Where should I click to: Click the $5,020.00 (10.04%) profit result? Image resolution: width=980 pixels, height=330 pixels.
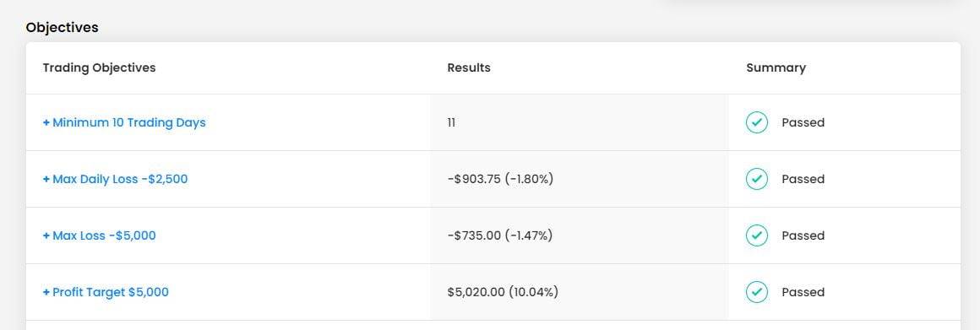pyautogui.click(x=503, y=292)
